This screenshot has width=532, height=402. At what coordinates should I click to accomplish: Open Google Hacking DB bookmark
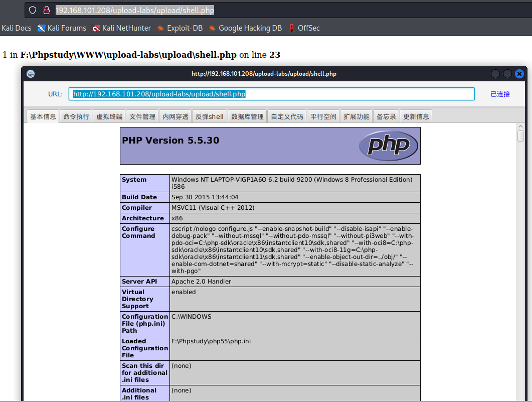click(245, 28)
